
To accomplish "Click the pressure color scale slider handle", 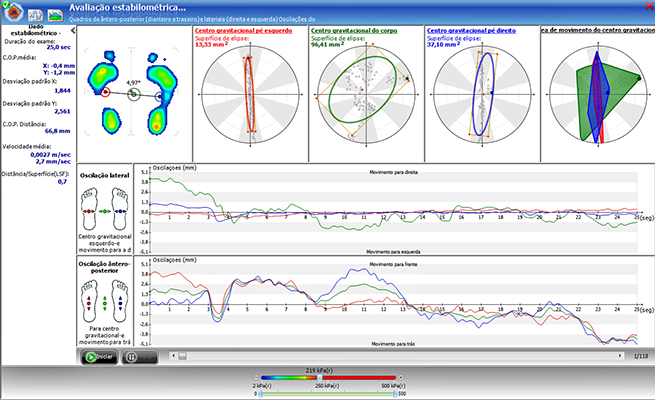I will click(322, 377).
